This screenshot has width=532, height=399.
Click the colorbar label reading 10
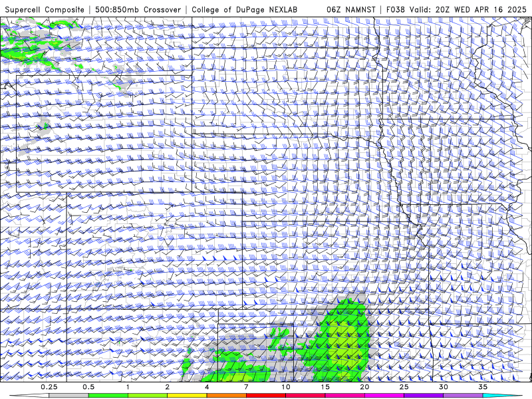pos(286,387)
